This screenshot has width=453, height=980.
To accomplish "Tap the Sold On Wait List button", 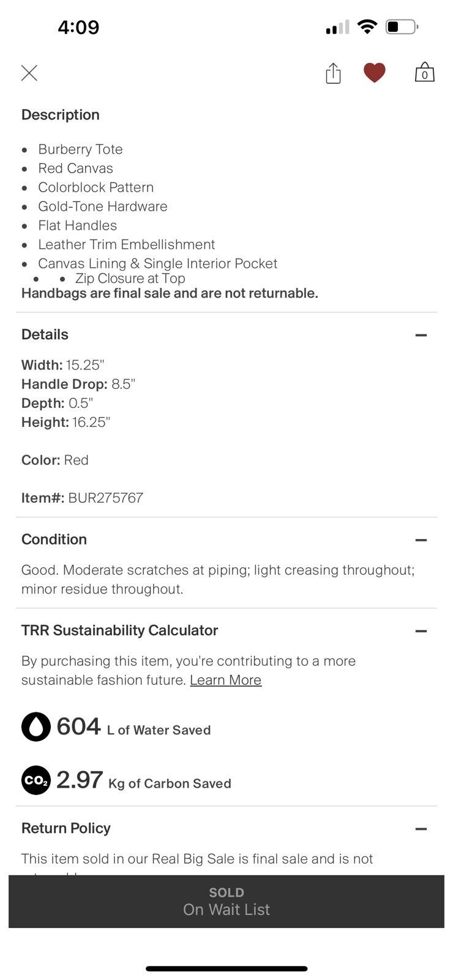I will 226,901.
